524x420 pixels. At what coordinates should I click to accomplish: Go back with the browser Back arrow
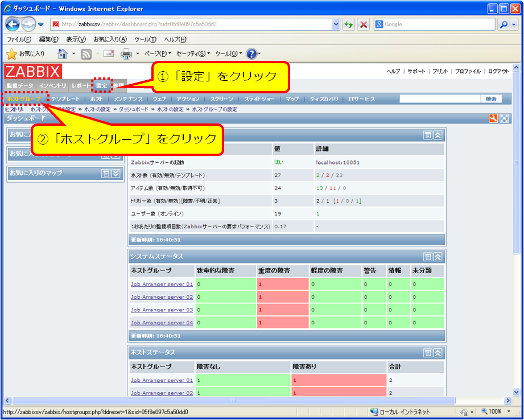tap(13, 24)
